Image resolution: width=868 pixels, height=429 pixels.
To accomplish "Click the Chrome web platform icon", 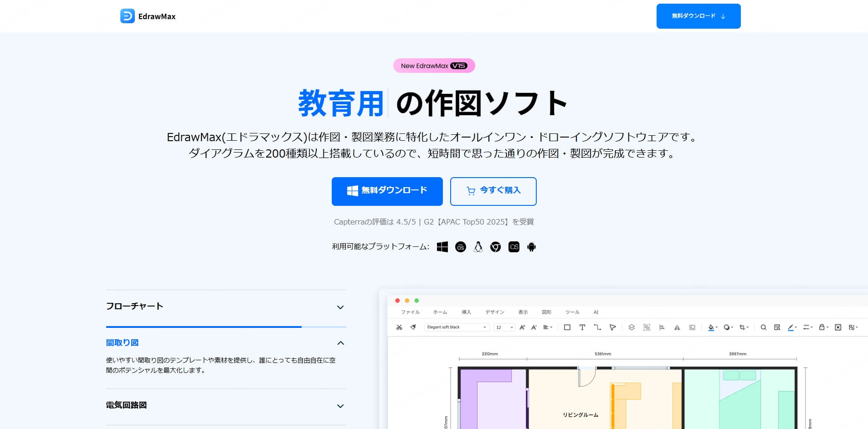I will [495, 247].
